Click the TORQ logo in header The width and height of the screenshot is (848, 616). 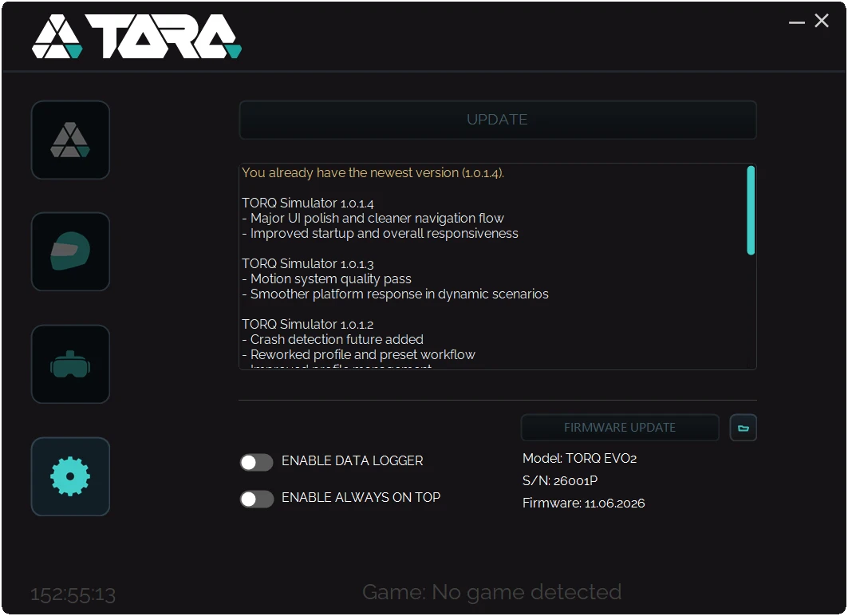137,36
